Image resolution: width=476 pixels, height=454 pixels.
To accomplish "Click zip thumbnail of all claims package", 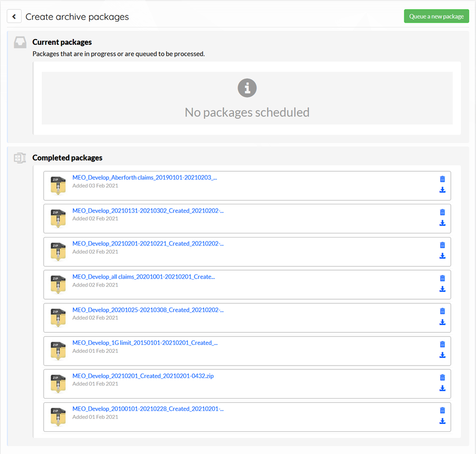I will point(58,284).
